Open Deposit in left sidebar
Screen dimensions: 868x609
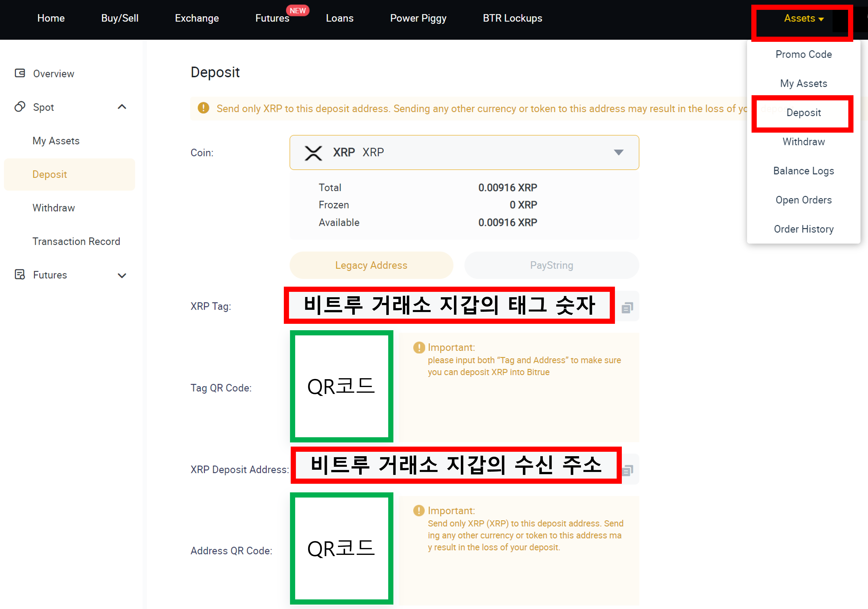69,174
